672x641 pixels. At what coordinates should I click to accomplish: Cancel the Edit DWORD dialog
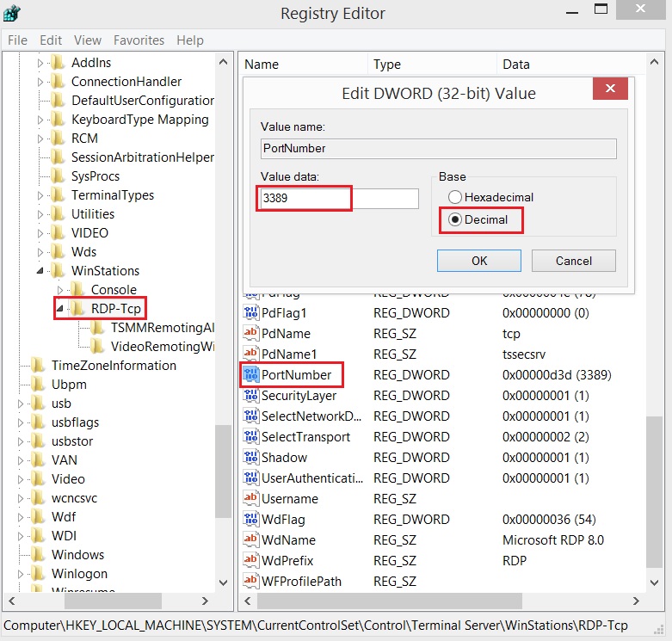(x=573, y=261)
